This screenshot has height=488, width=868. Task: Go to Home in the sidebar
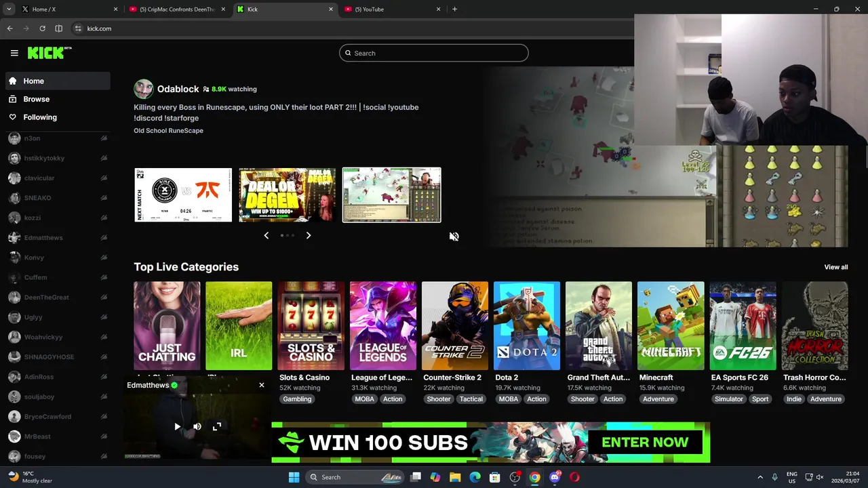coord(58,81)
